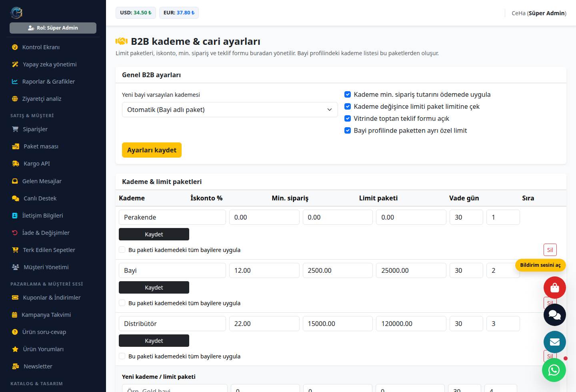The height and width of the screenshot is (392, 576).
Task: Open the floating red shopping bag button
Action: tap(555, 288)
